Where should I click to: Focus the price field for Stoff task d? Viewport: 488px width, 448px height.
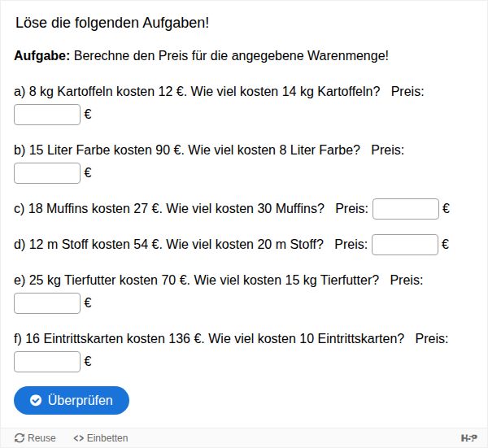pos(405,245)
